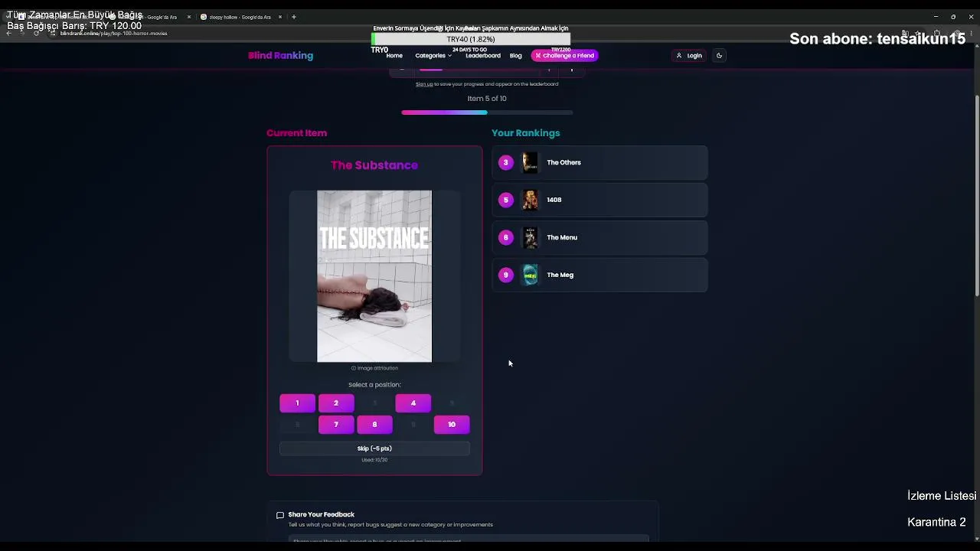Open the Image attribution info
This screenshot has height=551, width=980.
(x=374, y=368)
